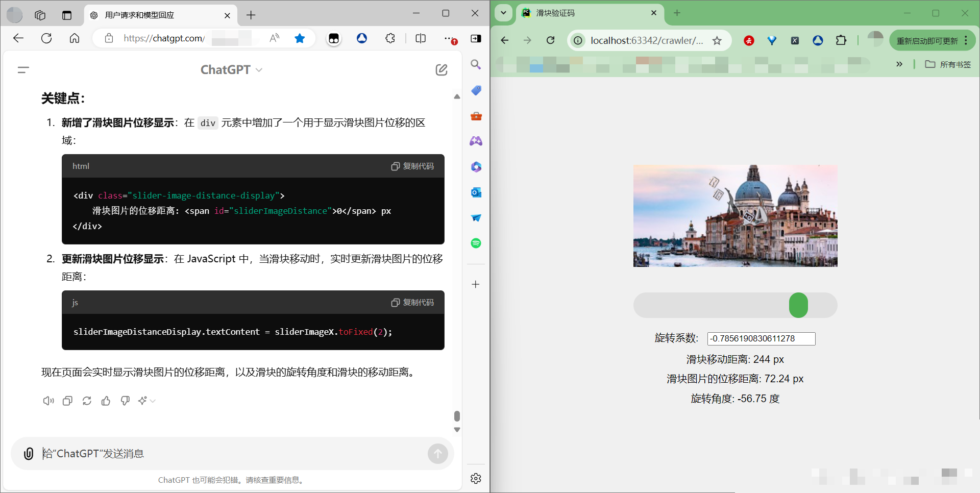980x493 pixels.
Task: Click the new chat compose icon
Action: pyautogui.click(x=442, y=70)
